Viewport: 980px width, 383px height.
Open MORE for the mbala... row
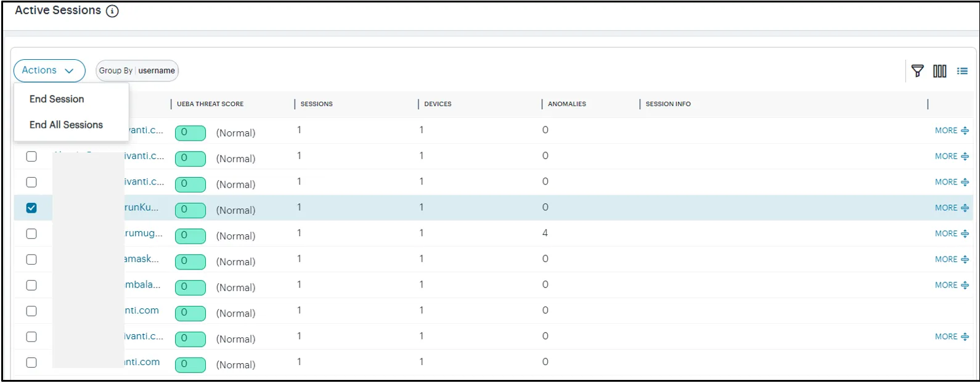pos(952,286)
